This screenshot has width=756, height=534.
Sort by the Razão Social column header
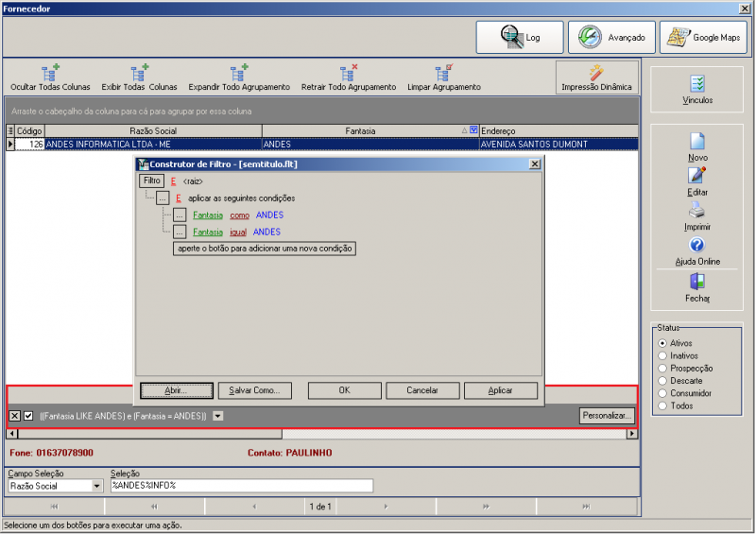coord(153,130)
